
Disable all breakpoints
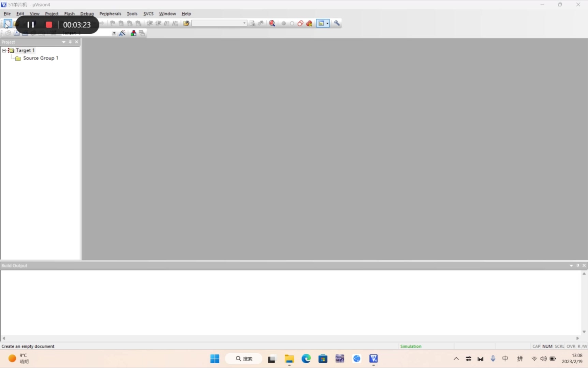(300, 23)
